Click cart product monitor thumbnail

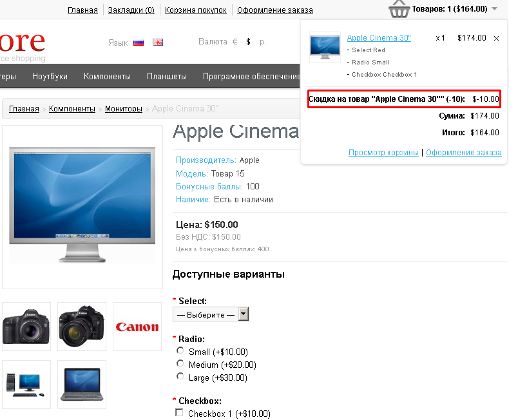point(325,48)
